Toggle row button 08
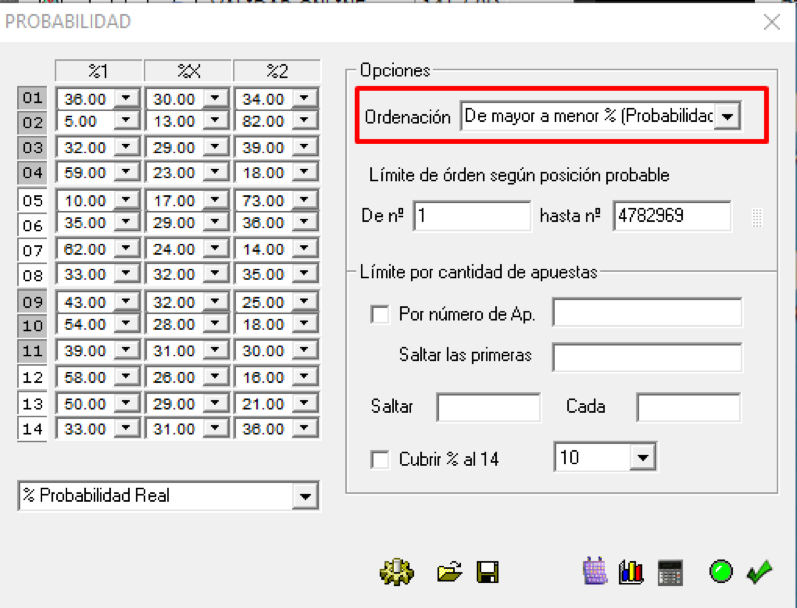This screenshot has width=797, height=608. tap(32, 276)
